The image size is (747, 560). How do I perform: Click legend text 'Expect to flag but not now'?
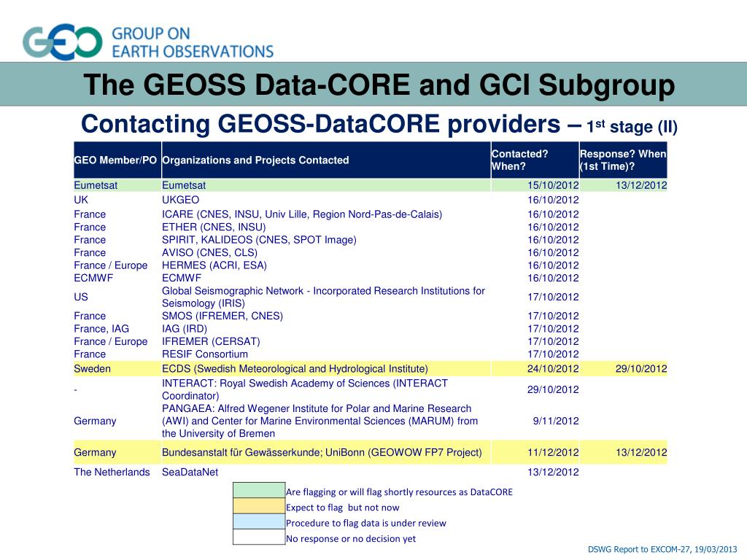pyautogui.click(x=343, y=507)
